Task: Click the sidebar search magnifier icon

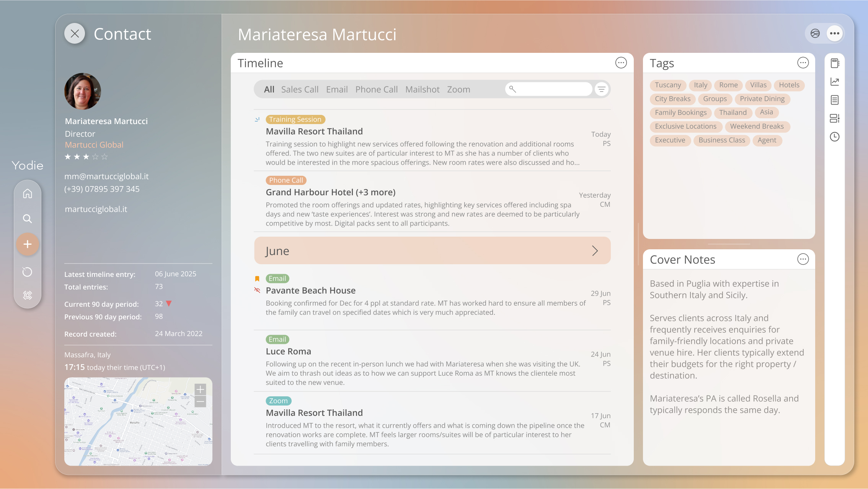Action: 28,219
